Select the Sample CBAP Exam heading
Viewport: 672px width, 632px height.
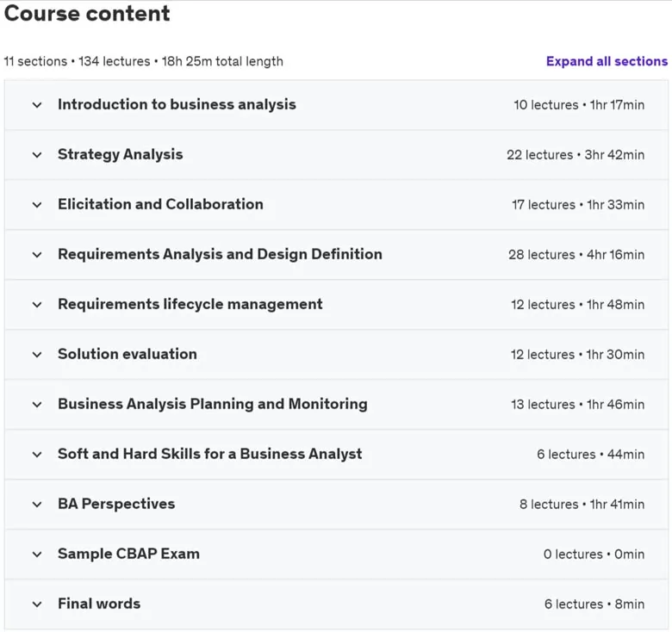pos(128,554)
